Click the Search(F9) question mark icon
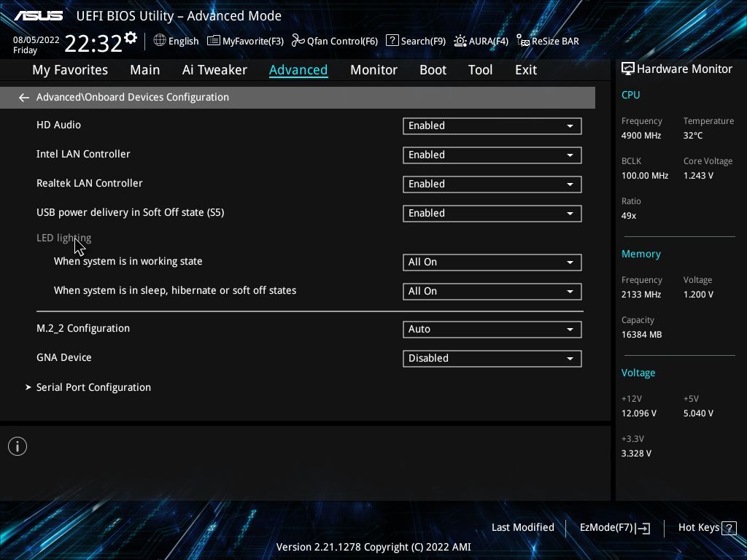 click(392, 41)
